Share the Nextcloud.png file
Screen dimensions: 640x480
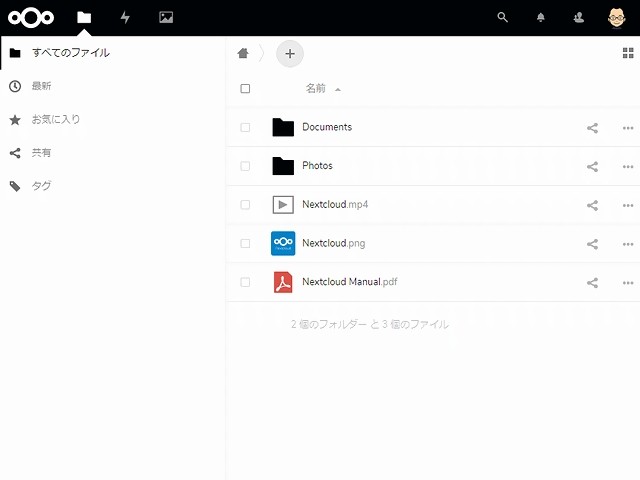[x=592, y=244]
